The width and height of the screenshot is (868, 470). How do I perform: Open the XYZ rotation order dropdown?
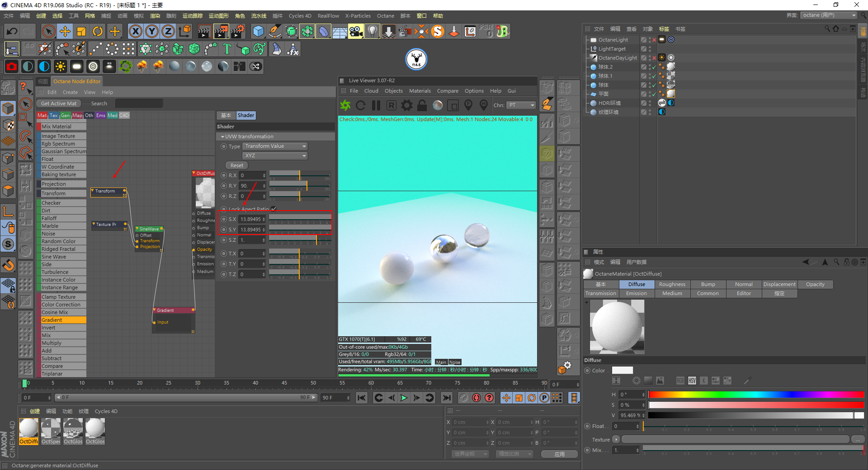coord(275,155)
